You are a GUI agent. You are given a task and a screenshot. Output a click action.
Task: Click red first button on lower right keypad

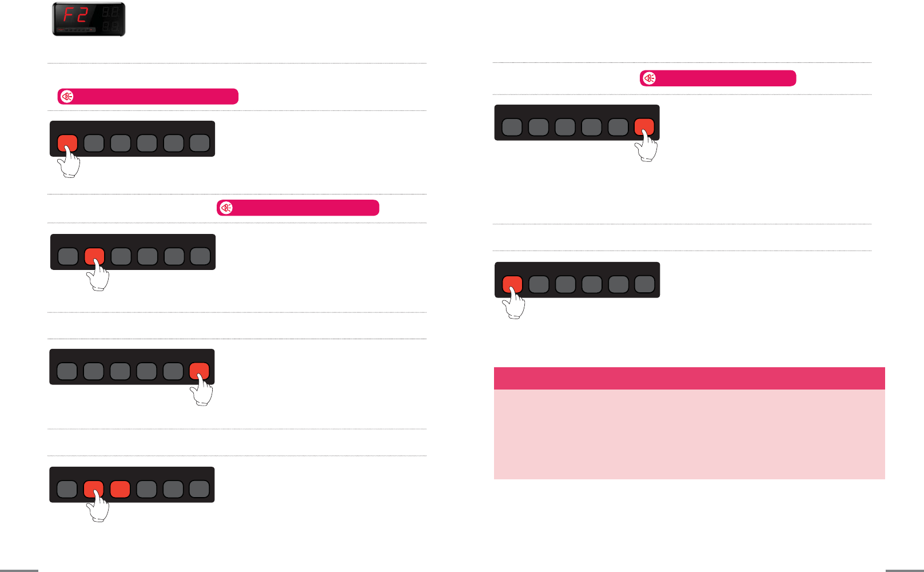point(512,284)
